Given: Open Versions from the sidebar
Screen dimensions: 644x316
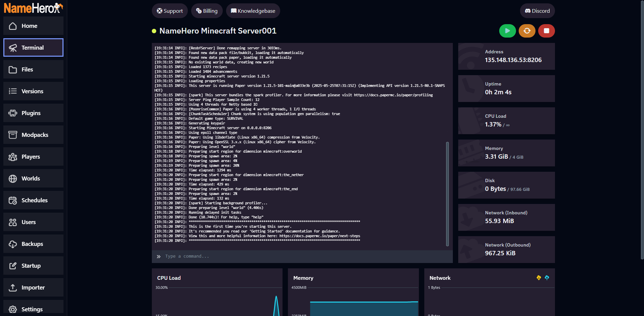Looking at the screenshot, I should coord(33,91).
